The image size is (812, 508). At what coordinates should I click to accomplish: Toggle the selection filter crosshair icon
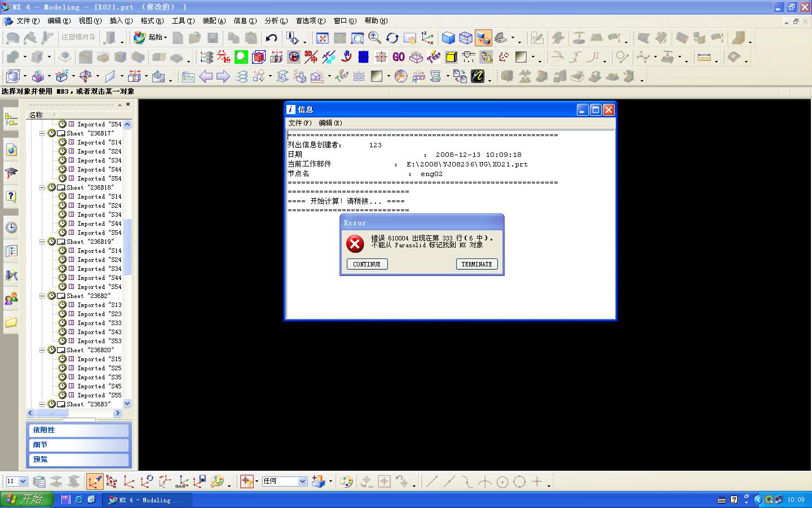(246, 481)
